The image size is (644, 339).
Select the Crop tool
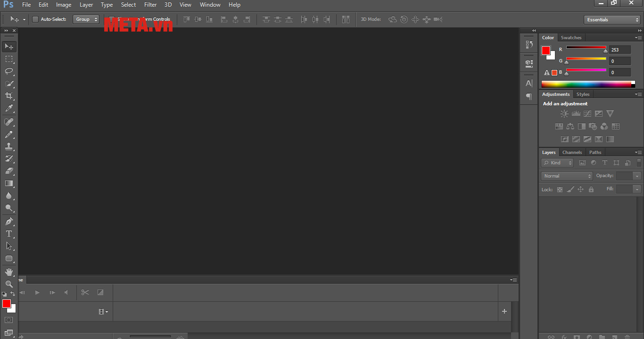[9, 96]
